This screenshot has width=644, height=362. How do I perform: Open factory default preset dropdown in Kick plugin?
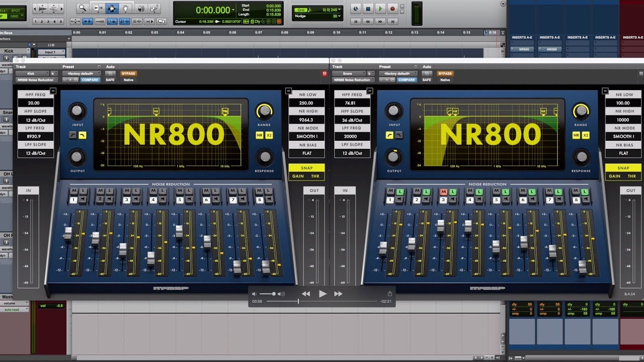point(81,73)
